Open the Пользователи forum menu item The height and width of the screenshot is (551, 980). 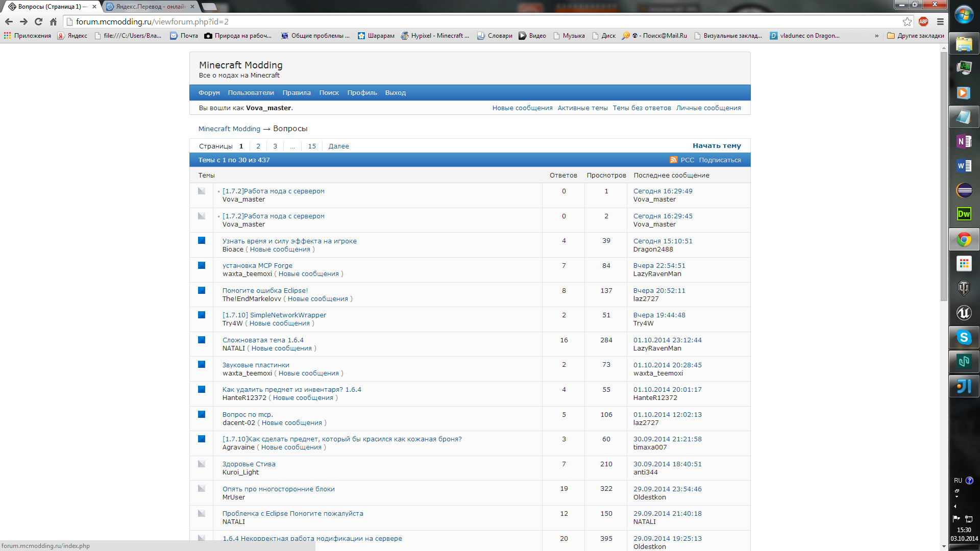[251, 93]
